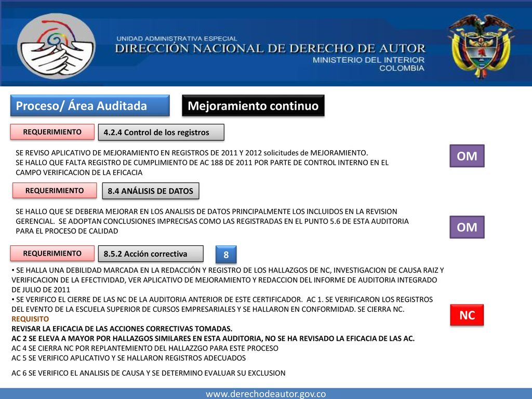This screenshot has height=399, width=532.
Task: Click line 'SE HALLO QUE FALTA REGISTRO DE CUMPLIMIENTO'
Action: [202, 163]
